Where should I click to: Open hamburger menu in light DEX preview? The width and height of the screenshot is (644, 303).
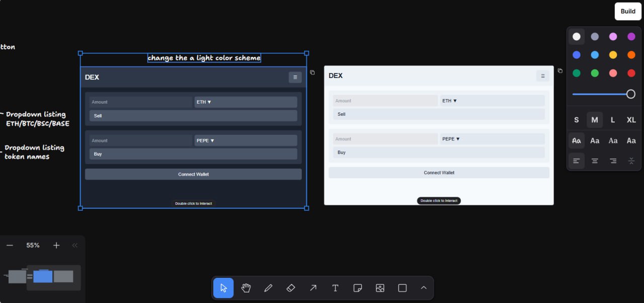542,76
